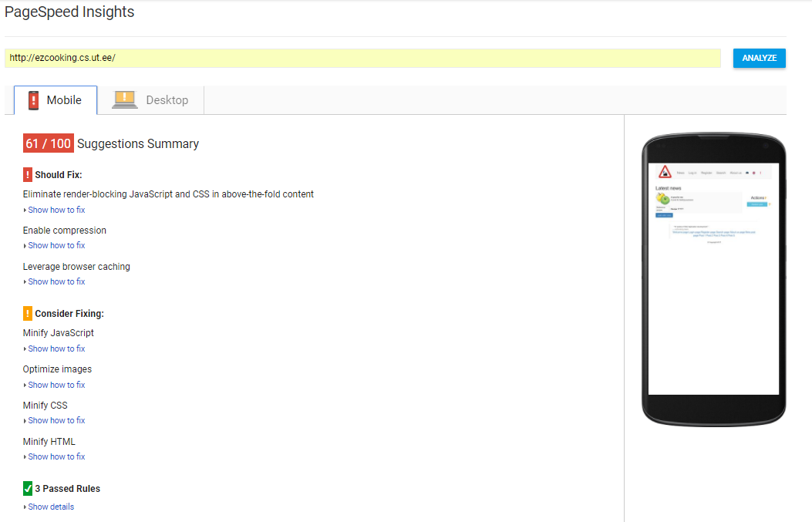Show how to fix render-blocking JavaScript and CSS
The width and height of the screenshot is (812, 522).
pyautogui.click(x=56, y=210)
